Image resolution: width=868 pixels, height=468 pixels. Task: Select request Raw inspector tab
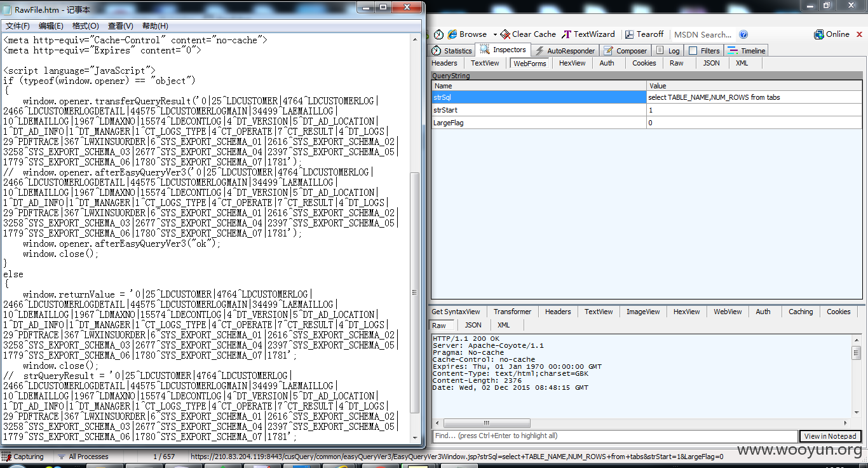676,63
